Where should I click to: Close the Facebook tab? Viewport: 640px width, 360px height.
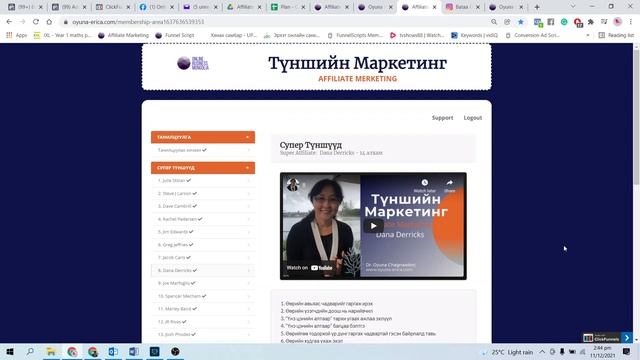pos(172,7)
